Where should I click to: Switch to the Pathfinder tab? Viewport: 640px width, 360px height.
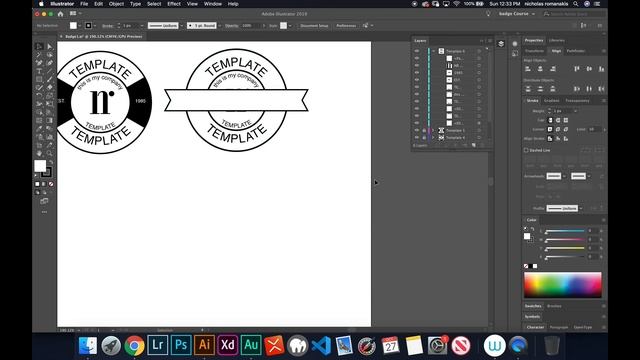click(576, 51)
